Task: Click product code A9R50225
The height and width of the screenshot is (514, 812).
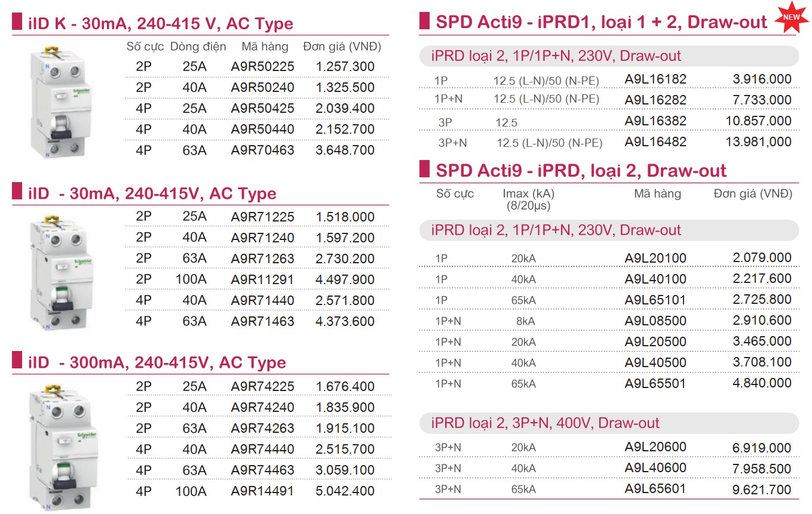Action: coord(263,67)
